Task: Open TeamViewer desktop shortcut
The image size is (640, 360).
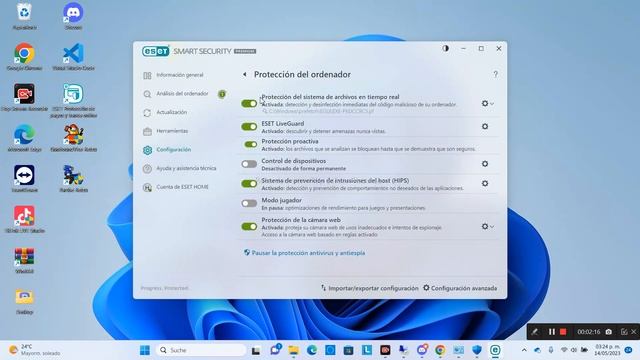Action: [x=24, y=178]
